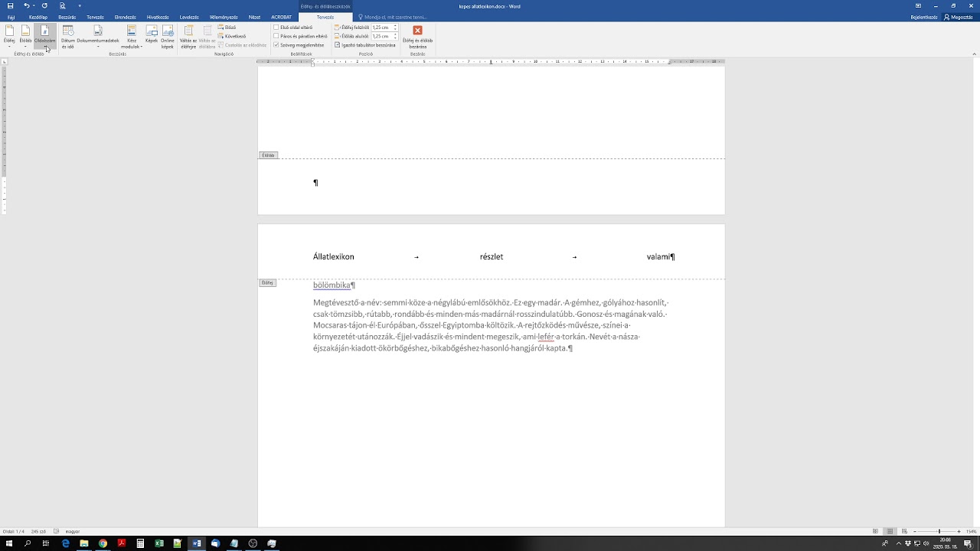The width and height of the screenshot is (980, 551).
Task: Switch to Hivatkozás tab
Action: click(x=158, y=17)
